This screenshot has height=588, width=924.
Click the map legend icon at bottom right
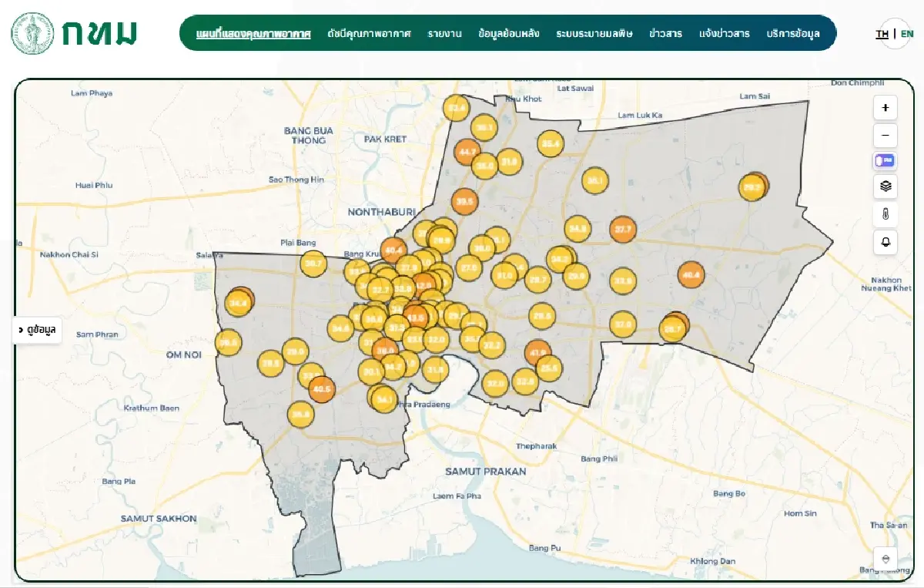pyautogui.click(x=885, y=558)
